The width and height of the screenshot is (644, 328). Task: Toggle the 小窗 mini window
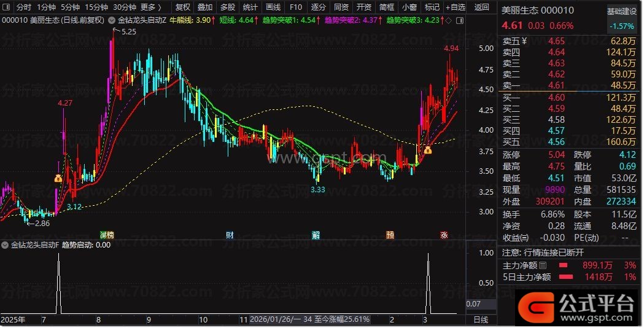coord(409,7)
